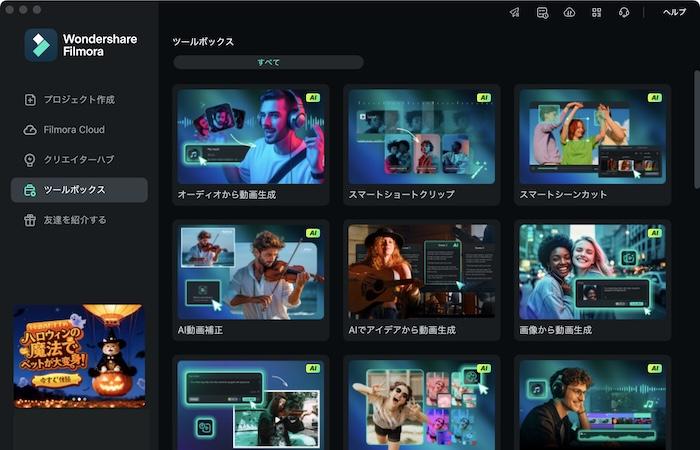This screenshot has width=700, height=450.
Task: Open the bottom-row card with text prompt box
Action: [251, 403]
